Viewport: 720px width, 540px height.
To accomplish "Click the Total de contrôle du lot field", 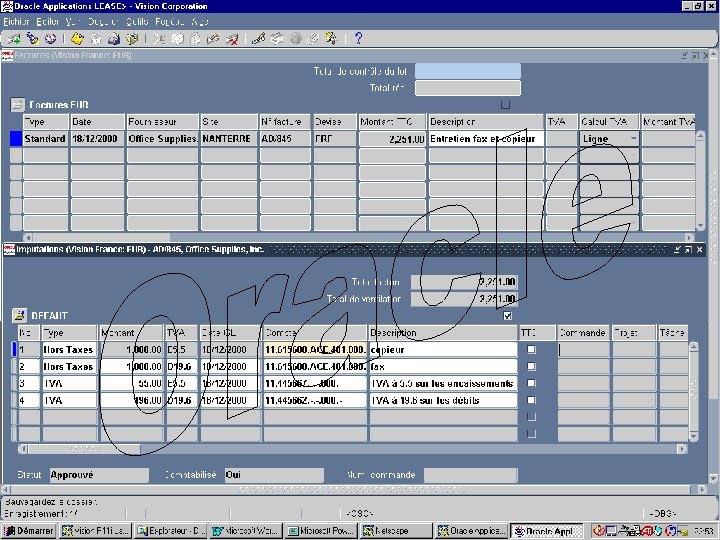I will [468, 71].
